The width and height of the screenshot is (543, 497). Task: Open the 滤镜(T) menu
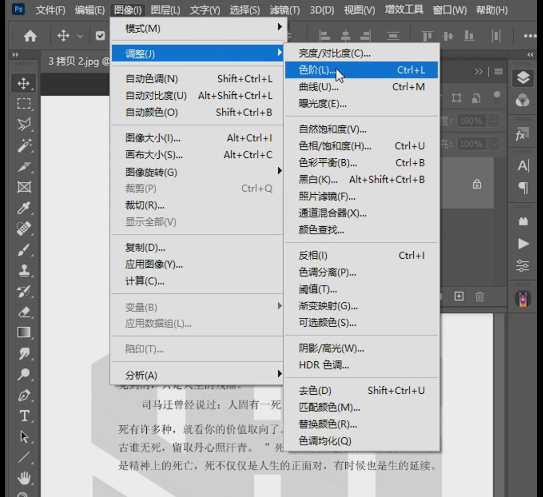pos(285,10)
